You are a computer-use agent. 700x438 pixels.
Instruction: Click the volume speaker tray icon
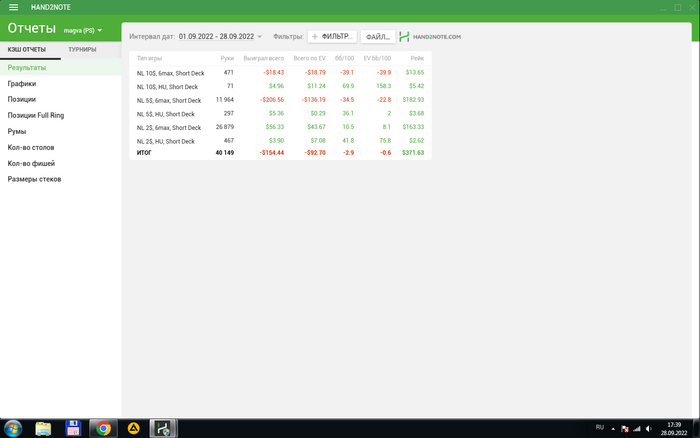[649, 429]
